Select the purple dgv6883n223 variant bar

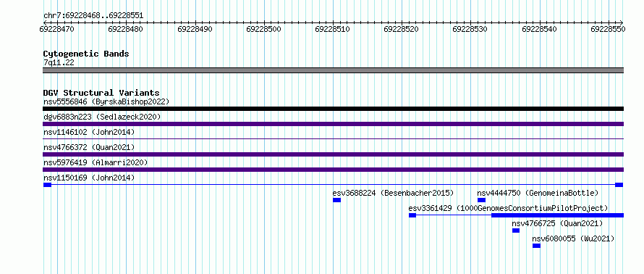[x=333, y=124]
